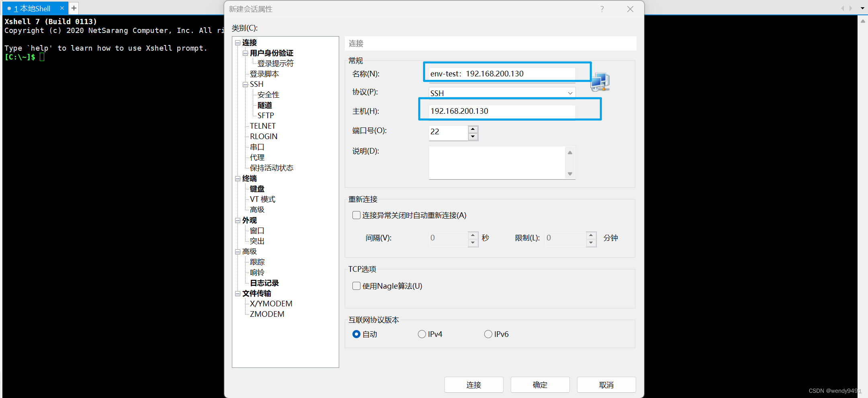Collapse the 外观 tree node

[x=237, y=220]
